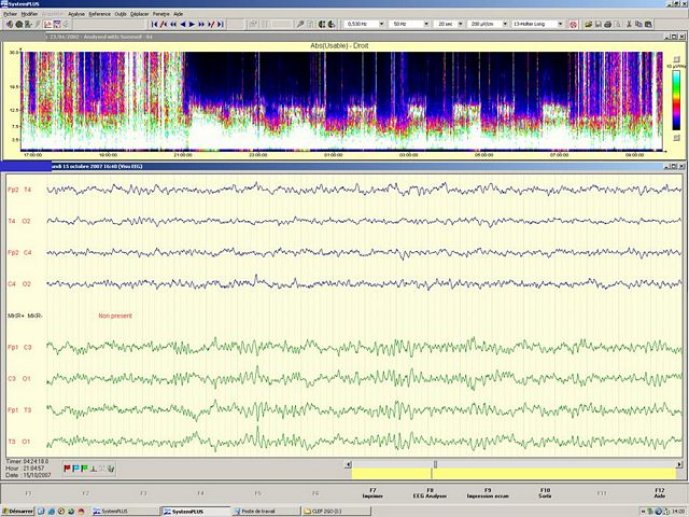Click the trend graph icon in the toolbar
The height and width of the screenshot is (517, 689).
click(x=47, y=24)
